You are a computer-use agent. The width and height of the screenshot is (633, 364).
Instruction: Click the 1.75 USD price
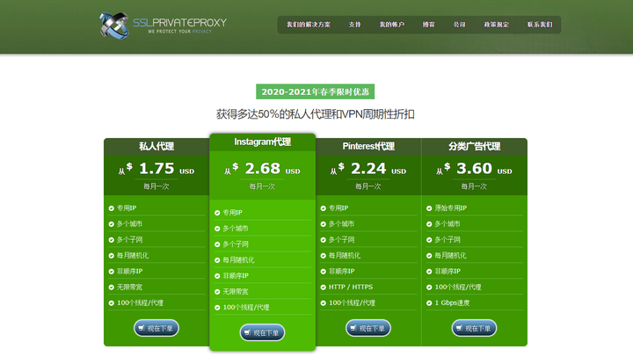tap(156, 169)
